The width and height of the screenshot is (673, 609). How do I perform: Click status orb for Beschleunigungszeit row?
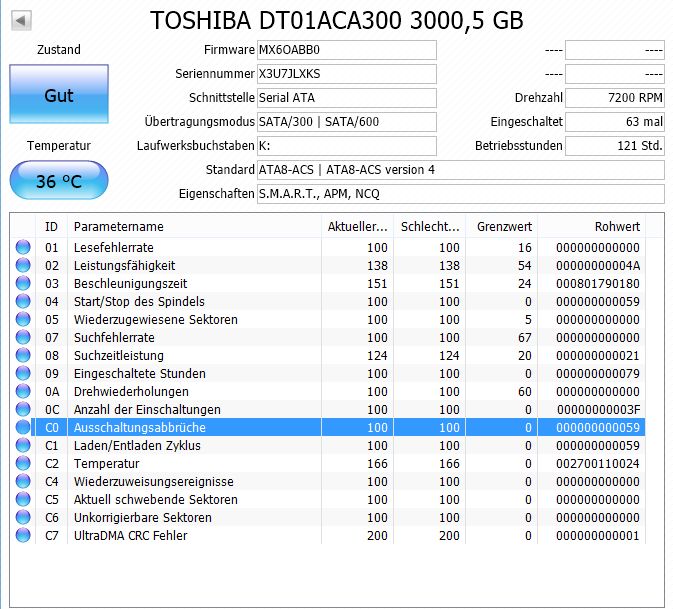click(x=23, y=283)
